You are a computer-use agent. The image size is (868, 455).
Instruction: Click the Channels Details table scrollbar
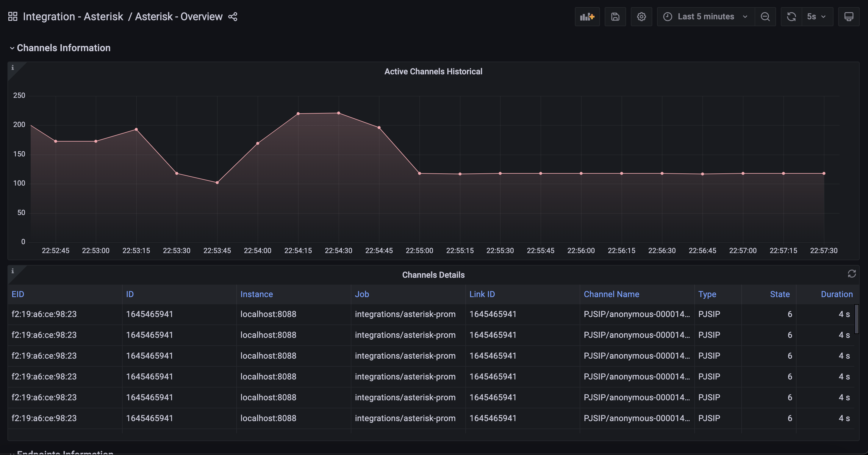(x=856, y=318)
